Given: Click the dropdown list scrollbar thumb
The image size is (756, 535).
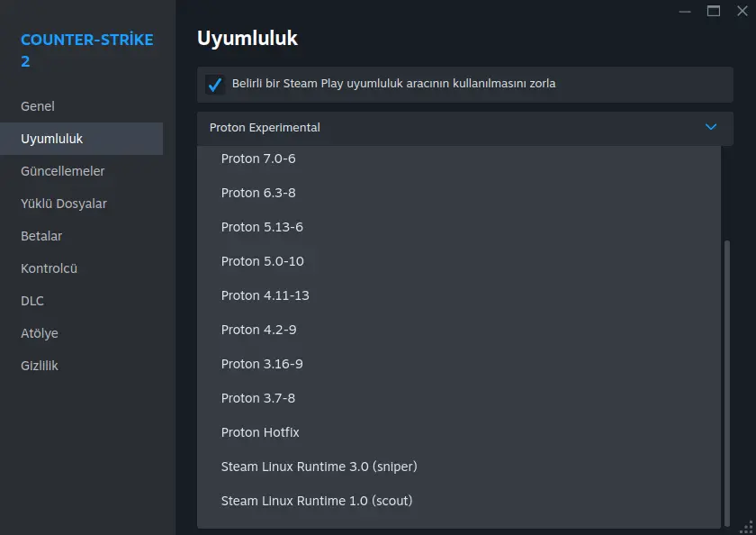Looking at the screenshot, I should tap(727, 384).
